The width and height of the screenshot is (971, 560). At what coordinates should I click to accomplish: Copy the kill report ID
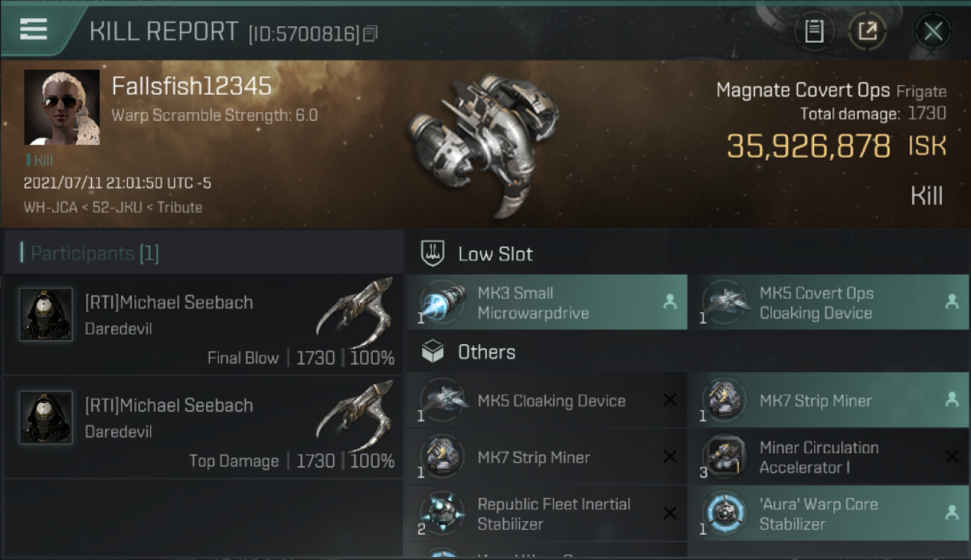[371, 34]
